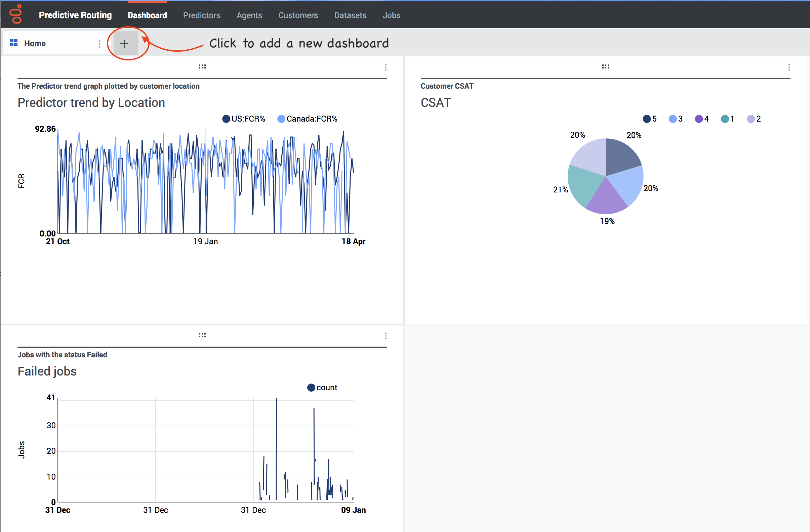The width and height of the screenshot is (810, 532).
Task: Toggle the US:FCR% series in the legend
Action: pyautogui.click(x=244, y=119)
